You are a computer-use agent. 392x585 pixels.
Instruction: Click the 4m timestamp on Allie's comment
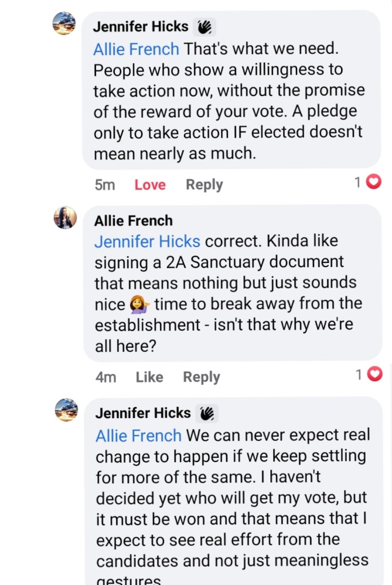click(106, 377)
